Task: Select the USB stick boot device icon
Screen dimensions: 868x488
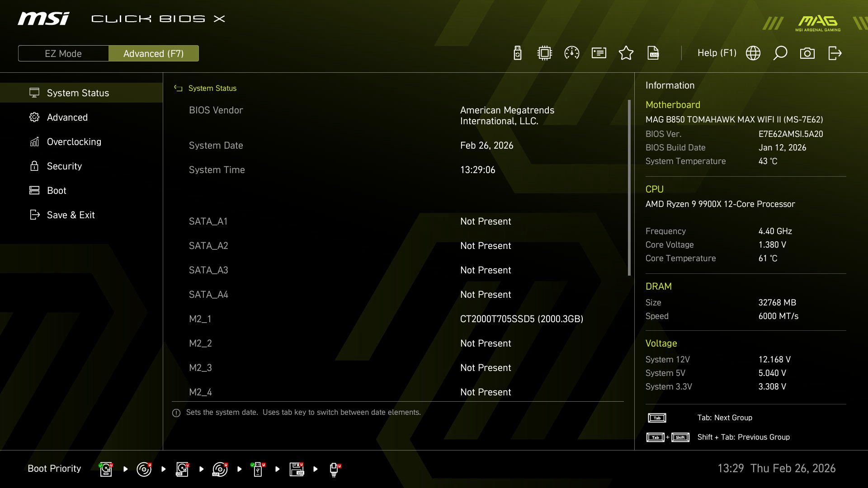Action: [x=258, y=469]
